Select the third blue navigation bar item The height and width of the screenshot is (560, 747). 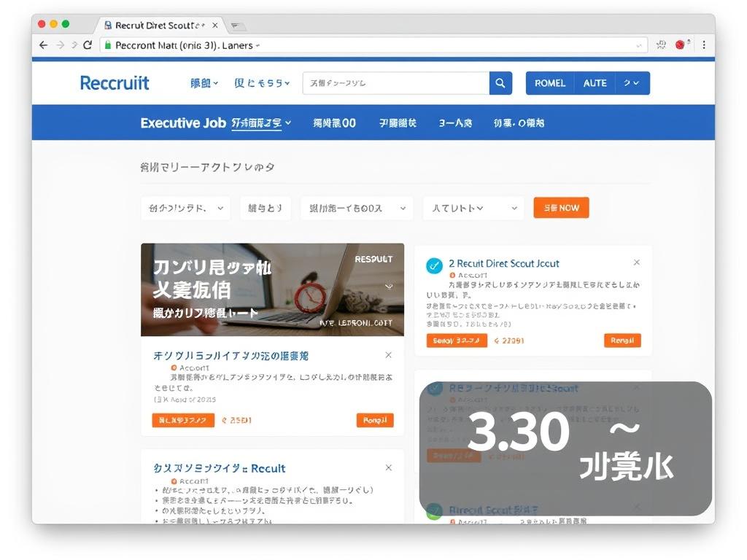click(398, 122)
